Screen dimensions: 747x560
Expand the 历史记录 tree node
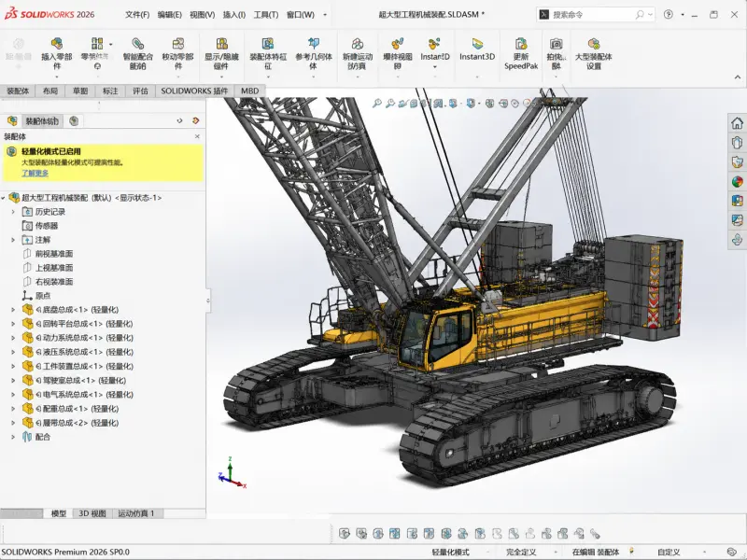(x=13, y=212)
